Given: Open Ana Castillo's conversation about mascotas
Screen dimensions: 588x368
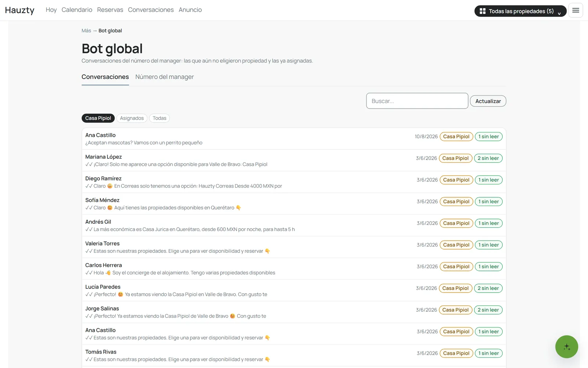Looking at the screenshot, I should click(x=294, y=139).
